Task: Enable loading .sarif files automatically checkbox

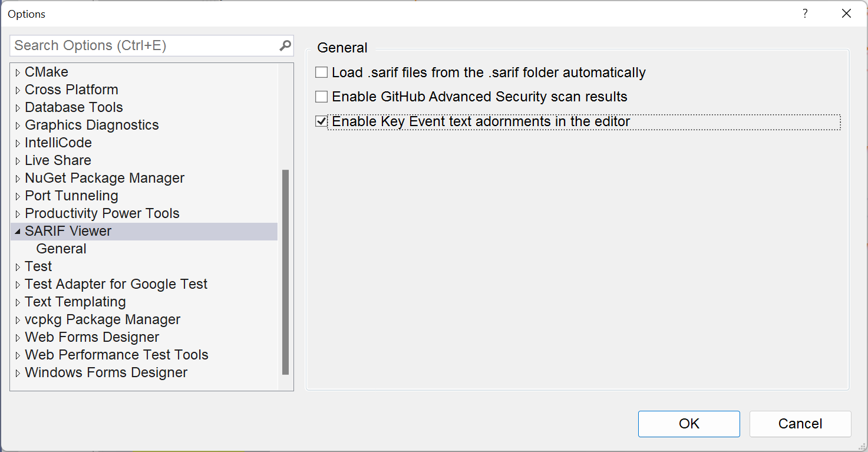Action: 321,72
